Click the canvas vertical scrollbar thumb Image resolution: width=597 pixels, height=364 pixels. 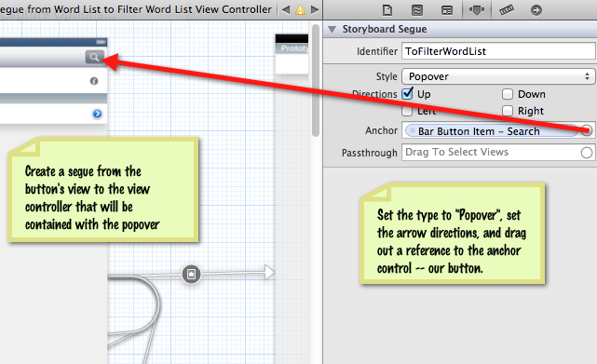coord(315,80)
